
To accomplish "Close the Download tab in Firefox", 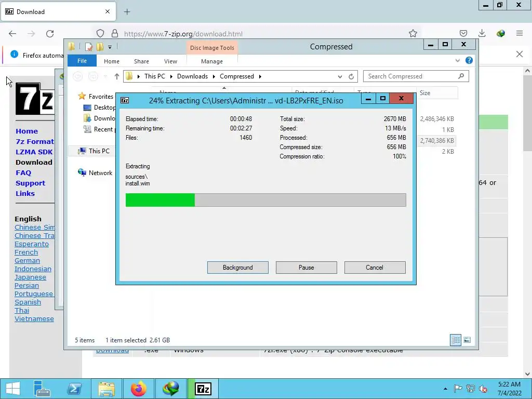I will pyautogui.click(x=108, y=11).
